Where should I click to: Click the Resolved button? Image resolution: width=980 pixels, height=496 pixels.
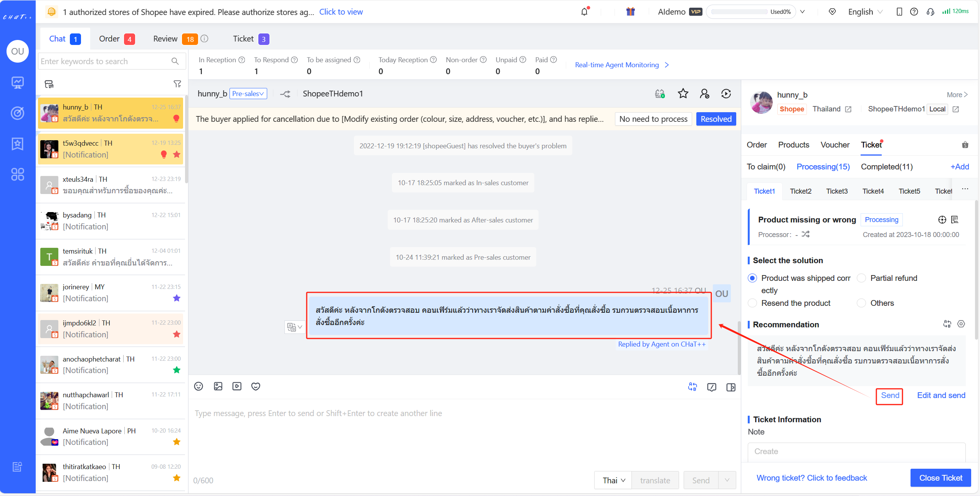pos(716,119)
